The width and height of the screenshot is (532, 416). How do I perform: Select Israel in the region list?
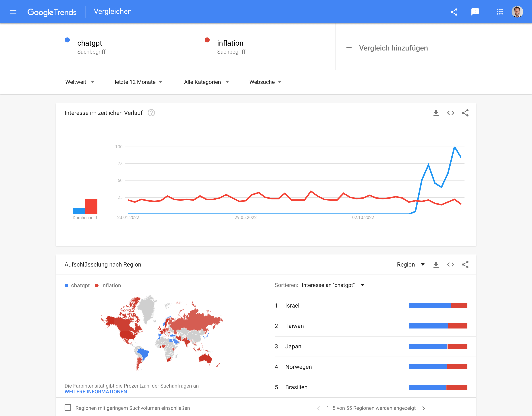(375, 305)
